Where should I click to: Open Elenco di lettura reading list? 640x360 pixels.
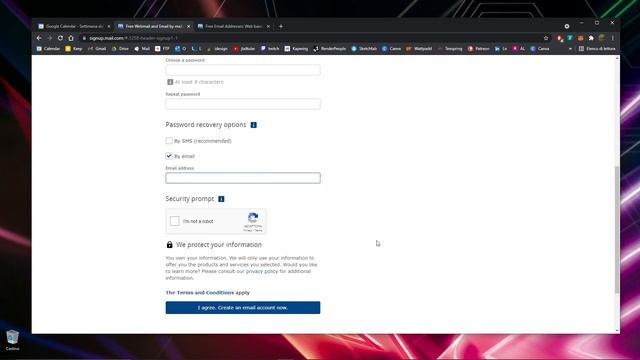pos(597,49)
